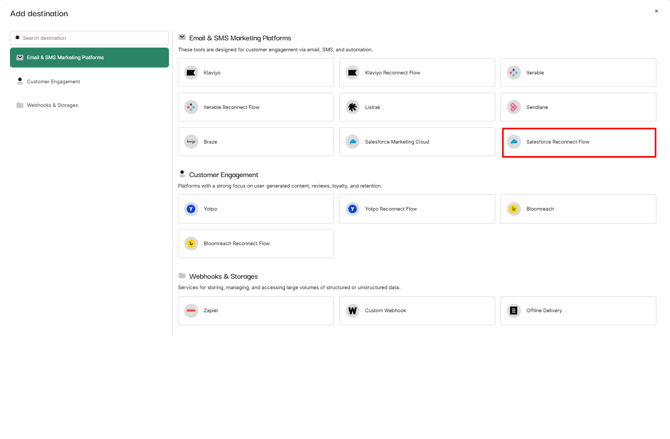Click the Salesforce Marketing Cloud icon
The image size is (670, 439).
(x=352, y=142)
